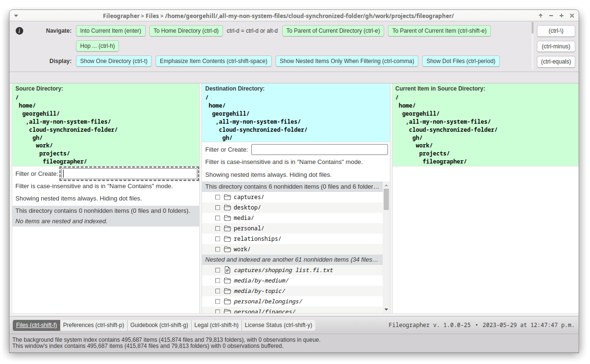
Task: Check the desktop/ checkbox
Action: (x=218, y=208)
